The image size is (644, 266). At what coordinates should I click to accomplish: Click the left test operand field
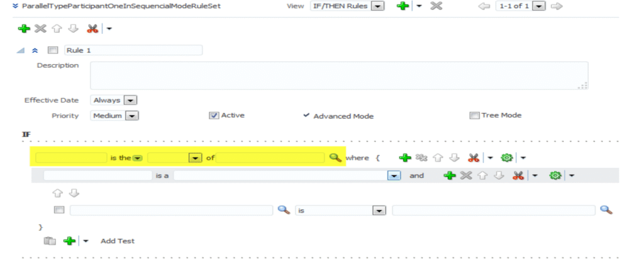pyautogui.click(x=171, y=210)
